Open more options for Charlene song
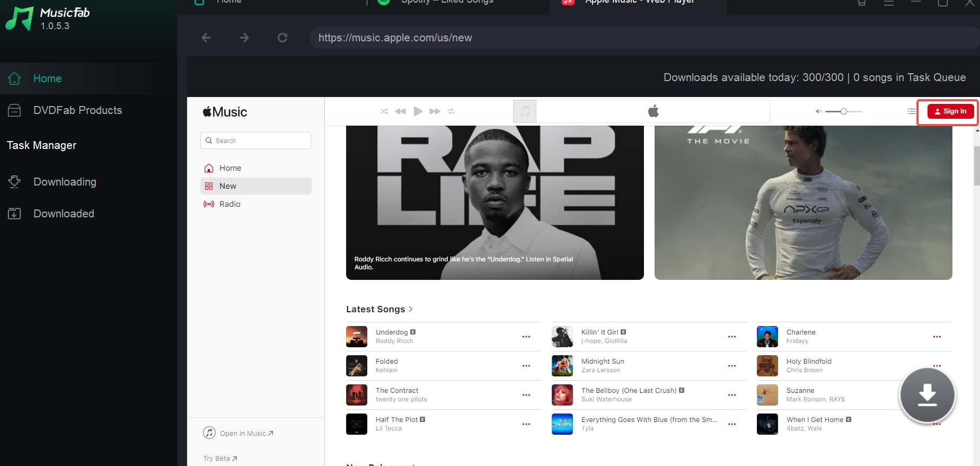The width and height of the screenshot is (980, 466). (x=937, y=337)
